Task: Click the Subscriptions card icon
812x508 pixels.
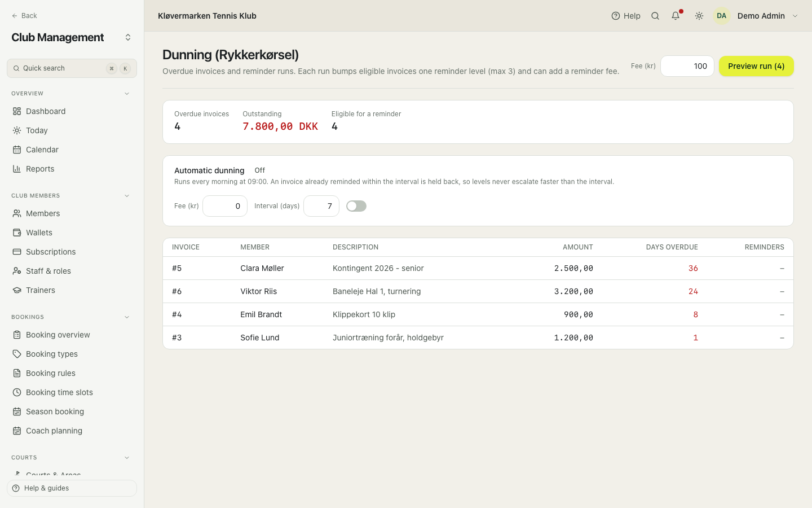Action: 17,252
